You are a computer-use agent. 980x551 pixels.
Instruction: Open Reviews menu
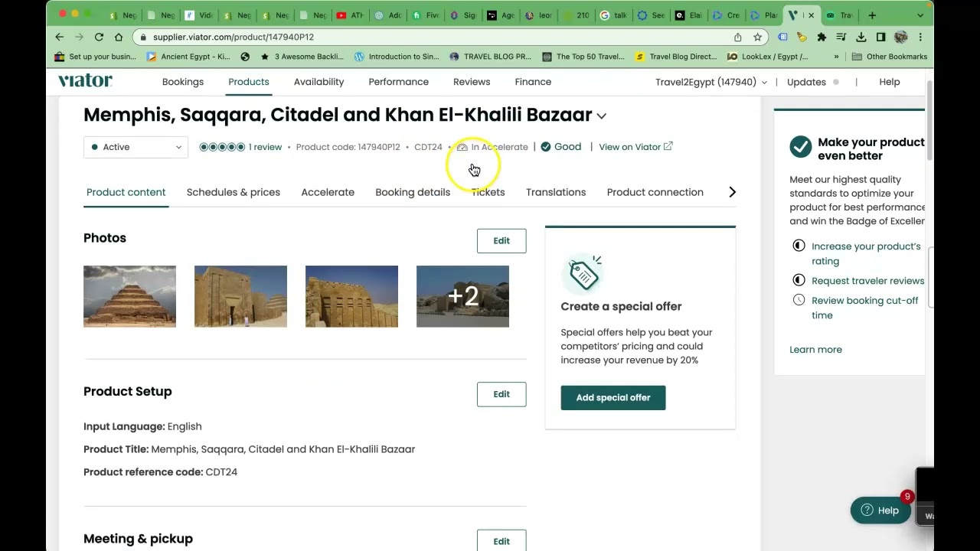pyautogui.click(x=472, y=82)
